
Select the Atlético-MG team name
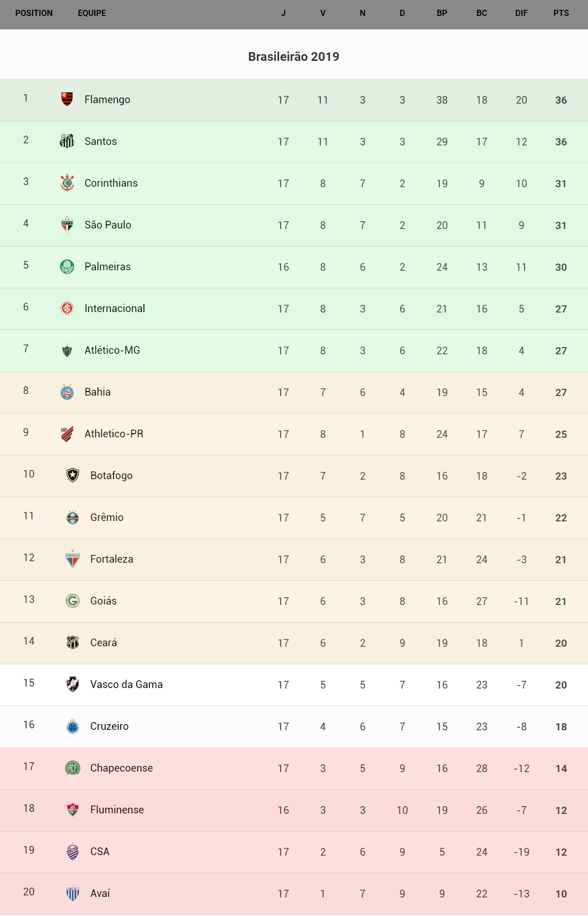112,350
